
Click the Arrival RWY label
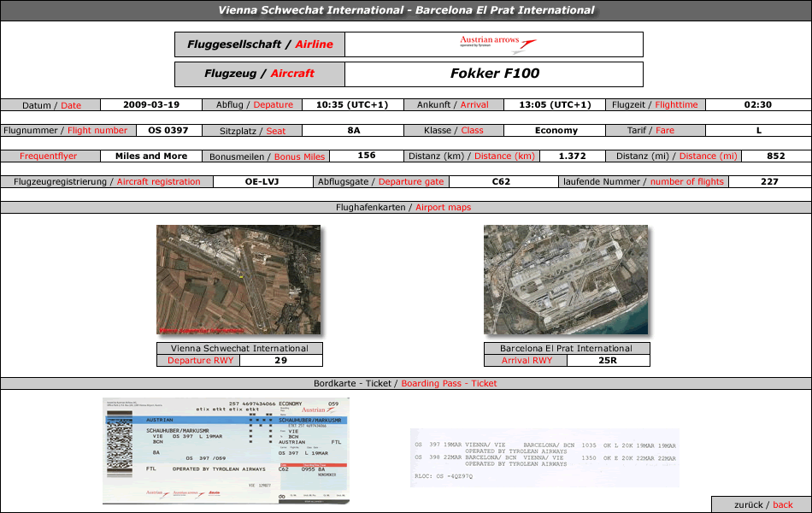(x=527, y=360)
